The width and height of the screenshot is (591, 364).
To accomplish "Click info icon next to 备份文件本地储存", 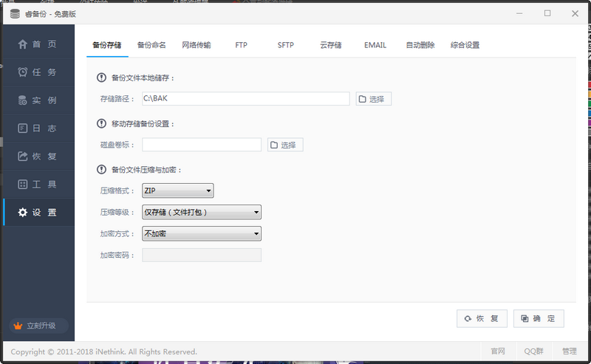I will pos(101,78).
